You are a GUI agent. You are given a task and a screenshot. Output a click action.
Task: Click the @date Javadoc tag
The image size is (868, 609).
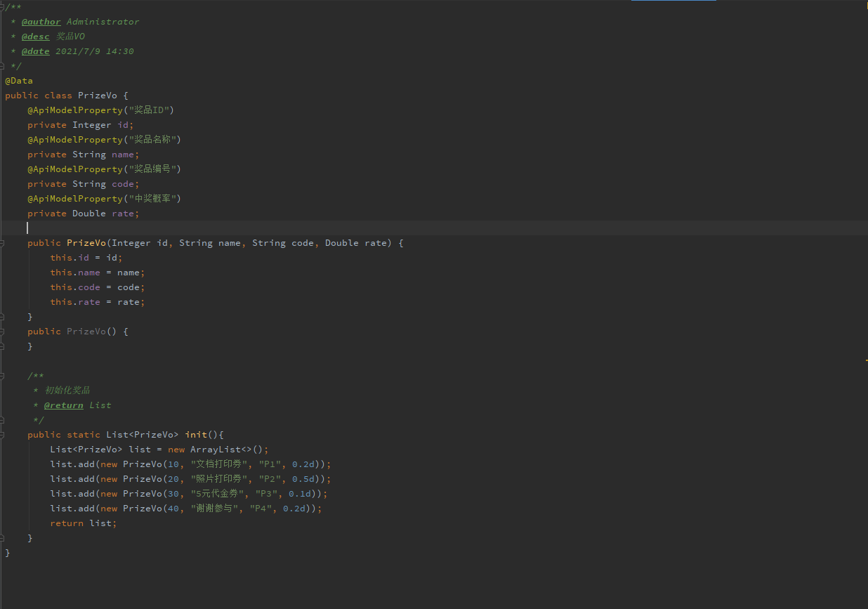click(x=35, y=51)
